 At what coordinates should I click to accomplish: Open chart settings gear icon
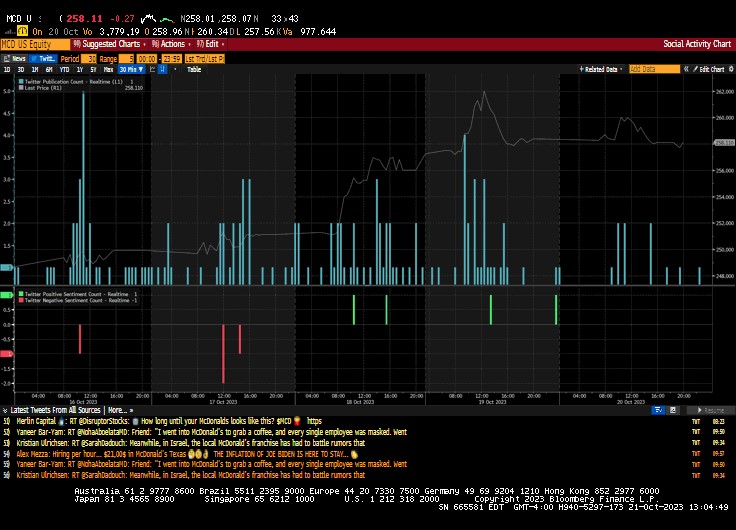point(731,69)
